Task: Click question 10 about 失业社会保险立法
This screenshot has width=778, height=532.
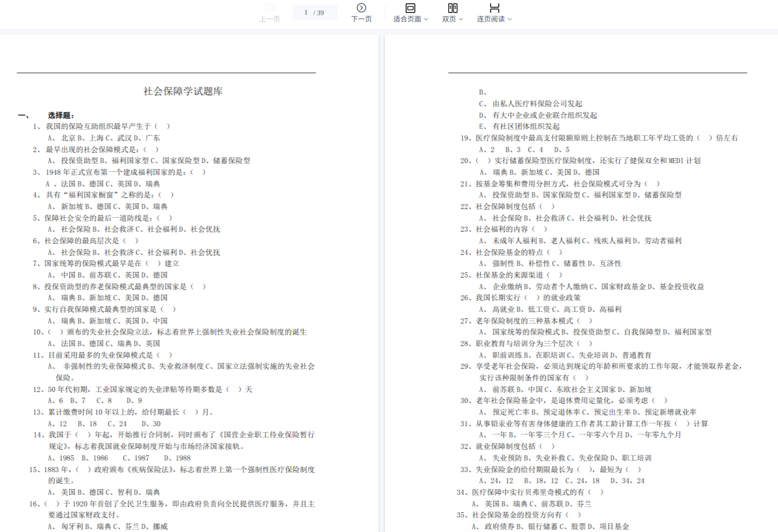Action: (170, 332)
